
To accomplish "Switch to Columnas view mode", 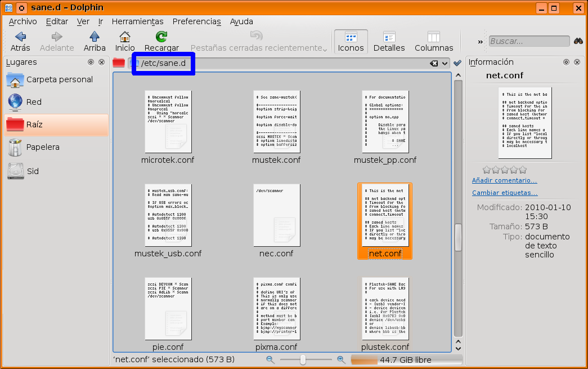I will (434, 41).
